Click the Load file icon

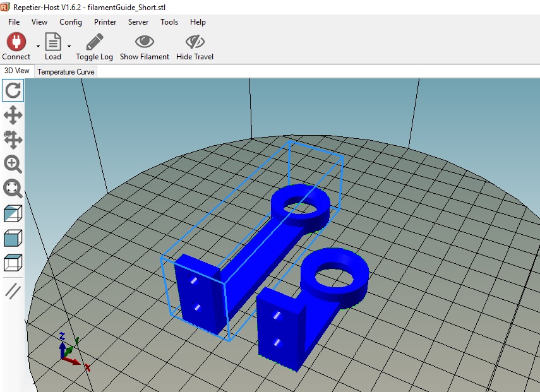point(53,42)
